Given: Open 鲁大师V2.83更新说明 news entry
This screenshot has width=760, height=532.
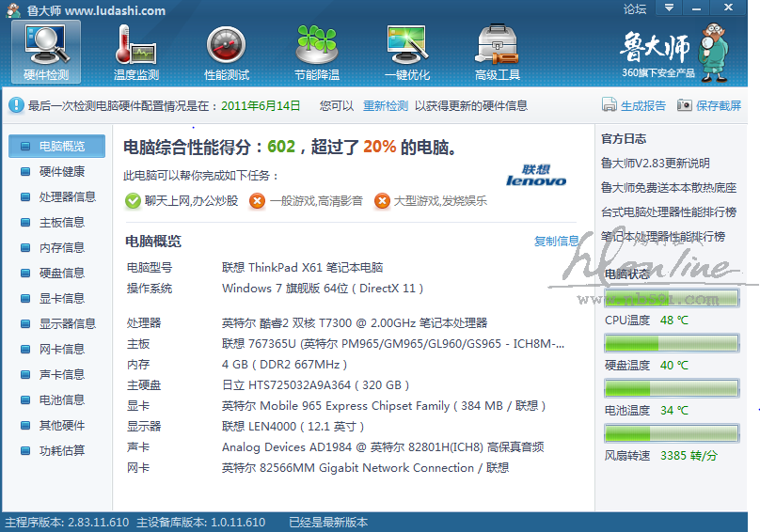Looking at the screenshot, I should pyautogui.click(x=656, y=164).
